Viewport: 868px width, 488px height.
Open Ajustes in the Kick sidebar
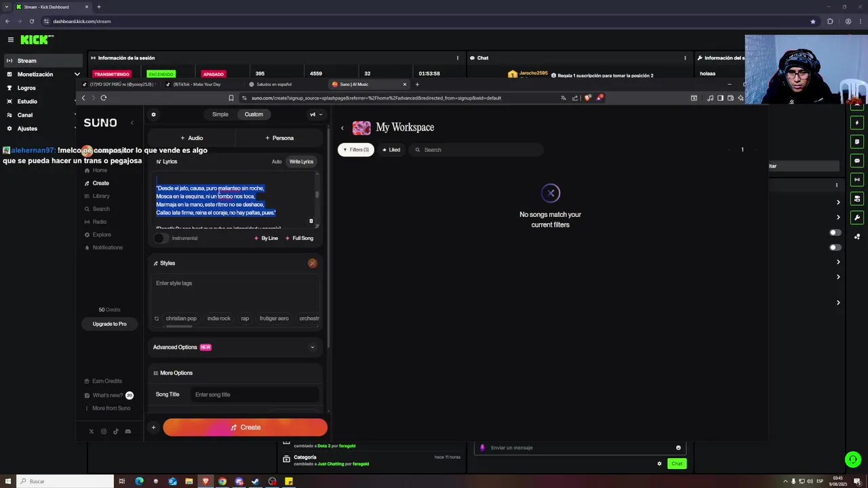point(27,129)
